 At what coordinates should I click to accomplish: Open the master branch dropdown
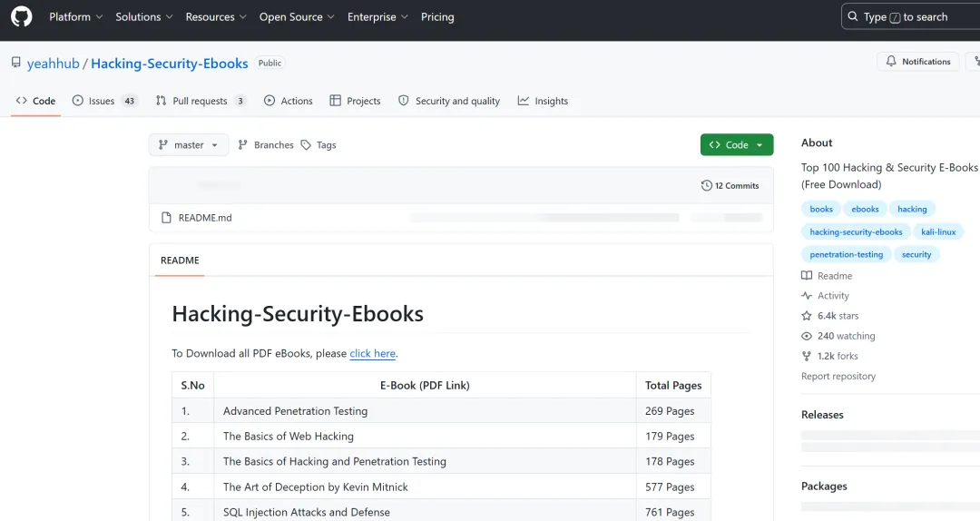click(x=189, y=144)
